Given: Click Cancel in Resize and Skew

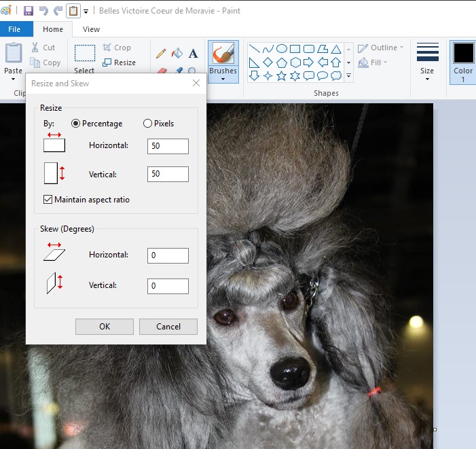Looking at the screenshot, I should (168, 327).
